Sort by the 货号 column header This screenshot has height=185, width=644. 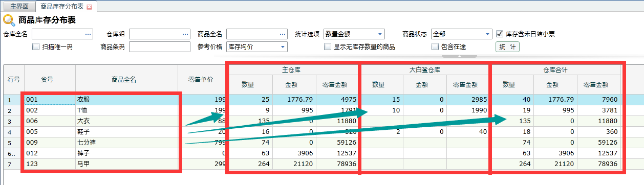(47, 80)
